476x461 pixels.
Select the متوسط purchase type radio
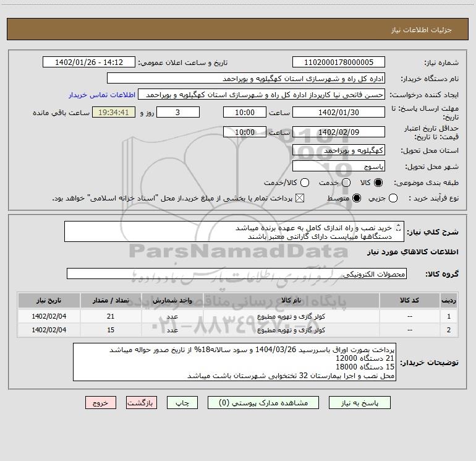coord(357,198)
